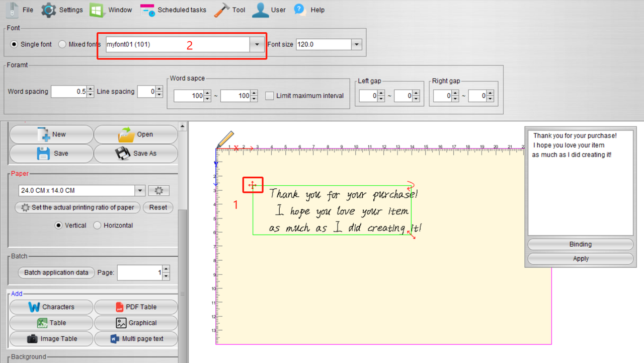Viewport: 644px width, 363px height.
Task: Add a Graphical element
Action: pos(136,323)
